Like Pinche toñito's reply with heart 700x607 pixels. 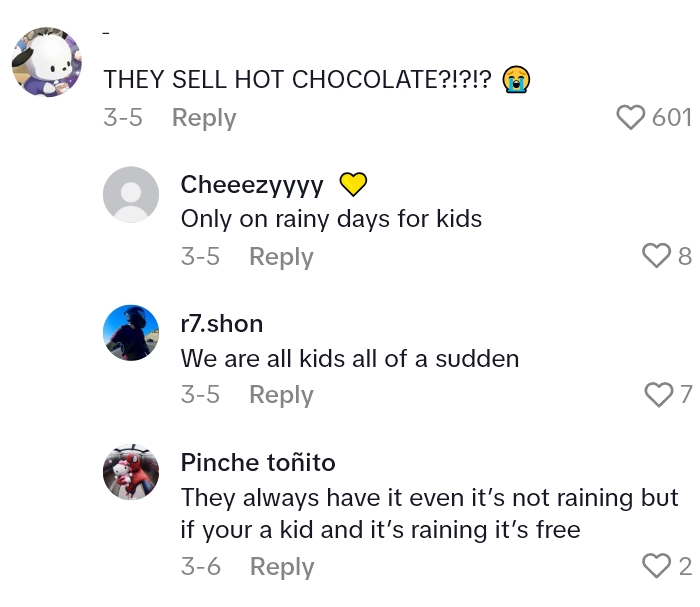coord(657,567)
